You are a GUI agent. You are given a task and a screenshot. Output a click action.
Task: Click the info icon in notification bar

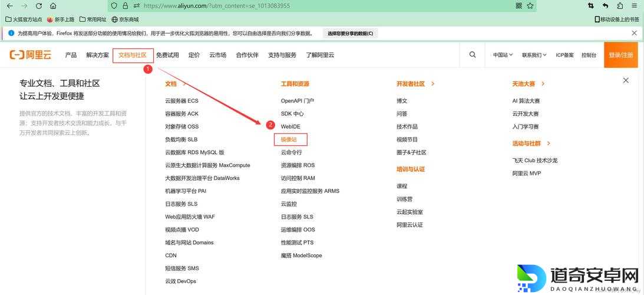point(11,33)
